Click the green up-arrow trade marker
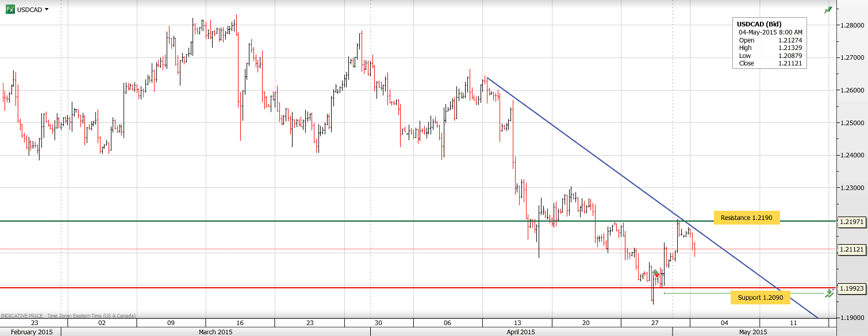 tap(655, 272)
